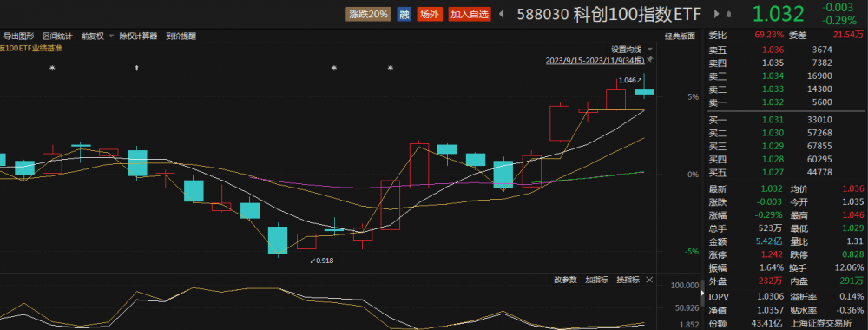Open 换指标 to switch indicator
Screen dimensions: 868x330
[x=628, y=280]
